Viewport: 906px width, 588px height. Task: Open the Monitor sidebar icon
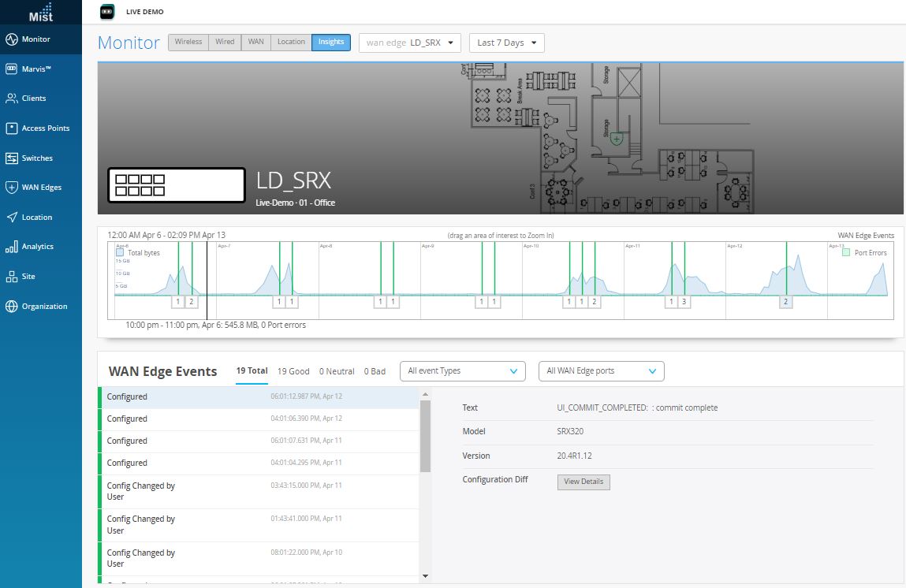click(x=12, y=39)
